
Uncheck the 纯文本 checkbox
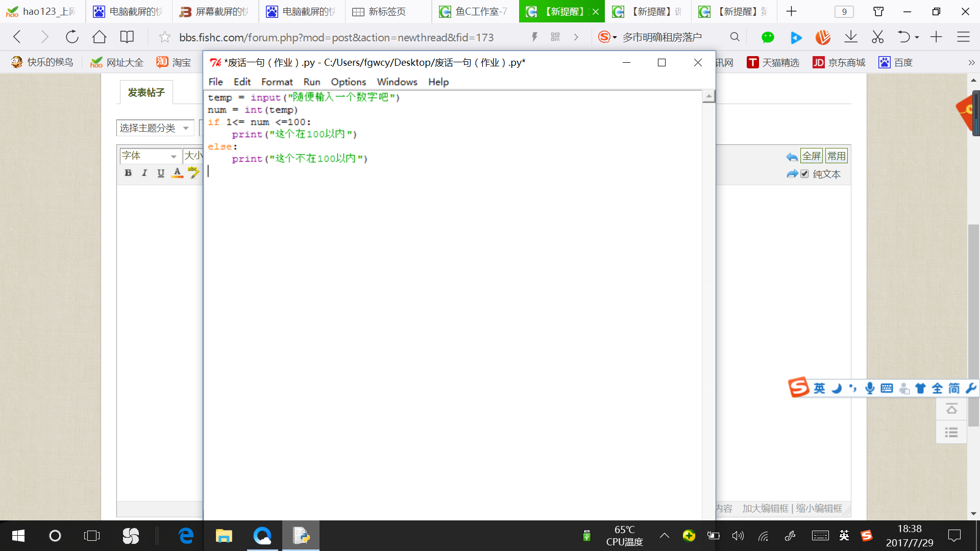pos(805,174)
